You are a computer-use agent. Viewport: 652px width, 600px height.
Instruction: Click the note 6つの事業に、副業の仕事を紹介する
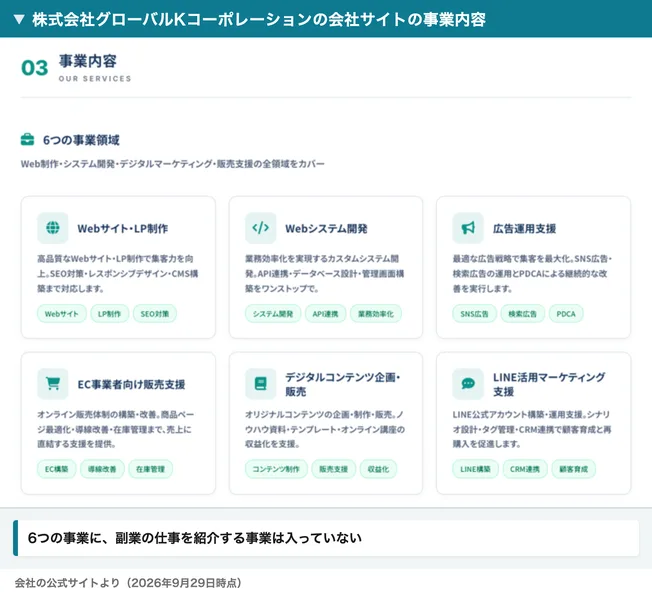[195, 538]
